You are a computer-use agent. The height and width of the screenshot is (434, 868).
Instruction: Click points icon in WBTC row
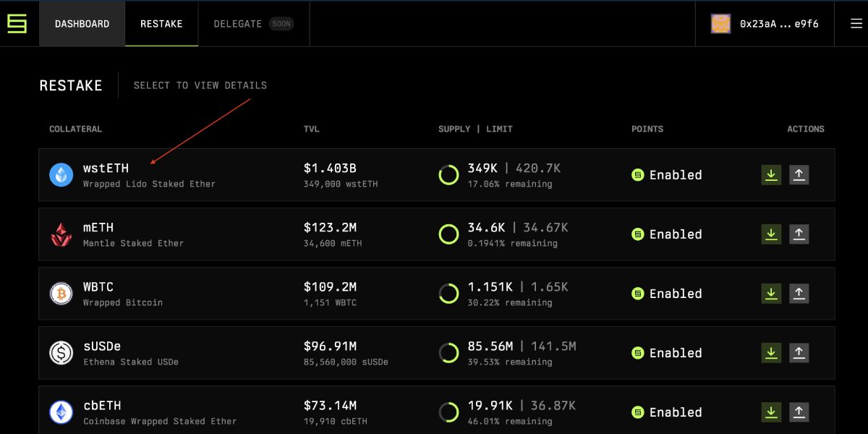click(x=637, y=293)
